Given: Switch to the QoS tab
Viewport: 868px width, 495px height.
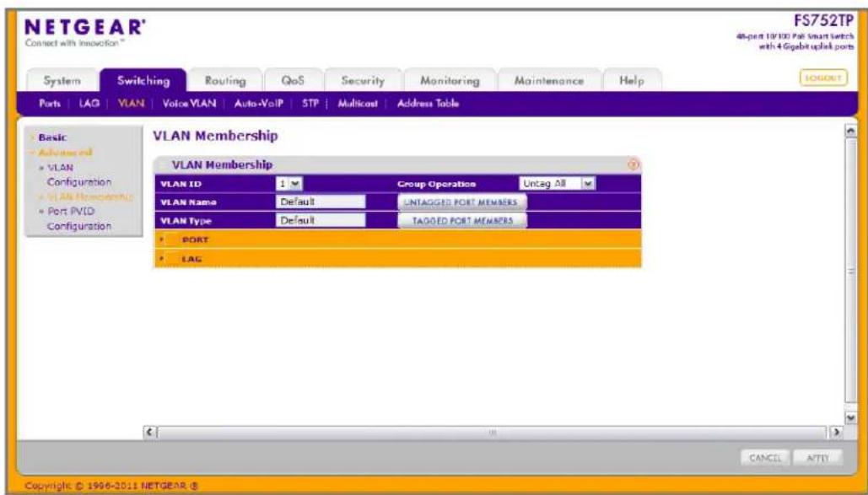Looking at the screenshot, I should click(x=293, y=81).
